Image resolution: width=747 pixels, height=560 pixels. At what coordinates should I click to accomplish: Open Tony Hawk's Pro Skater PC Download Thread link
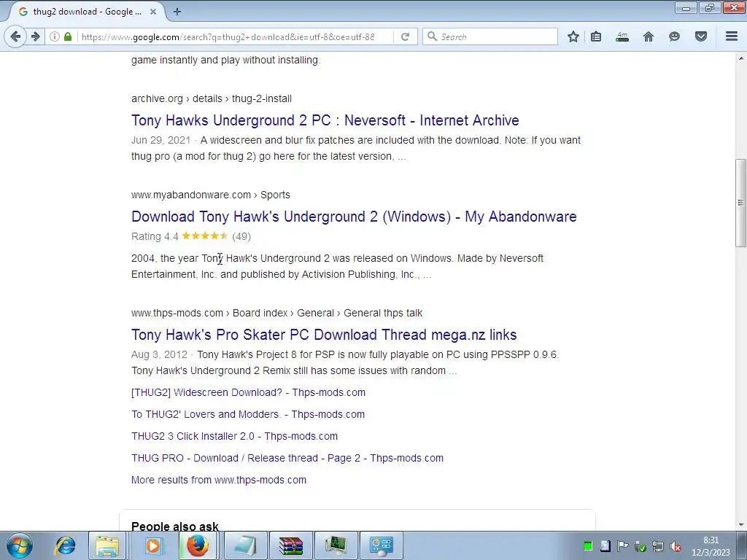click(x=324, y=334)
